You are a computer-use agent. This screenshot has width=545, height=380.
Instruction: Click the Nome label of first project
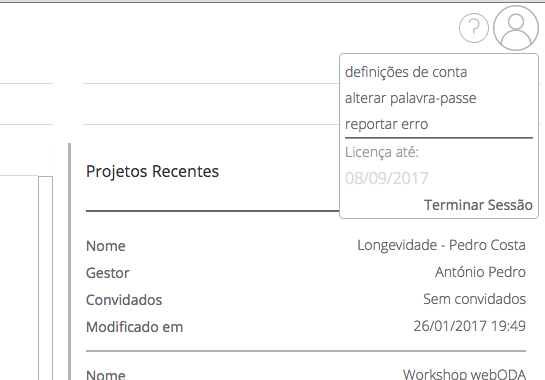[106, 246]
